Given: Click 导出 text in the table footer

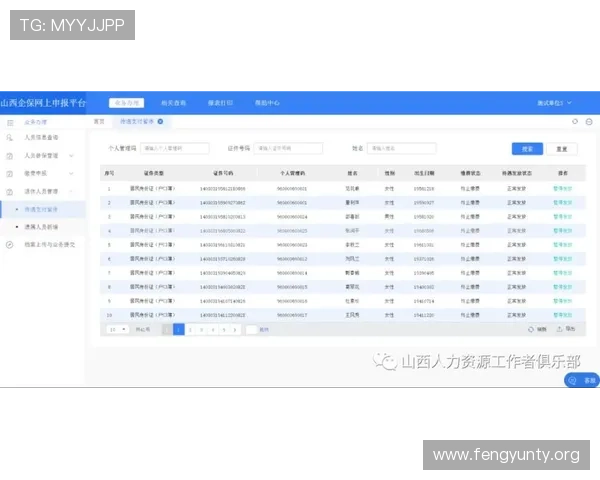Looking at the screenshot, I should [570, 329].
